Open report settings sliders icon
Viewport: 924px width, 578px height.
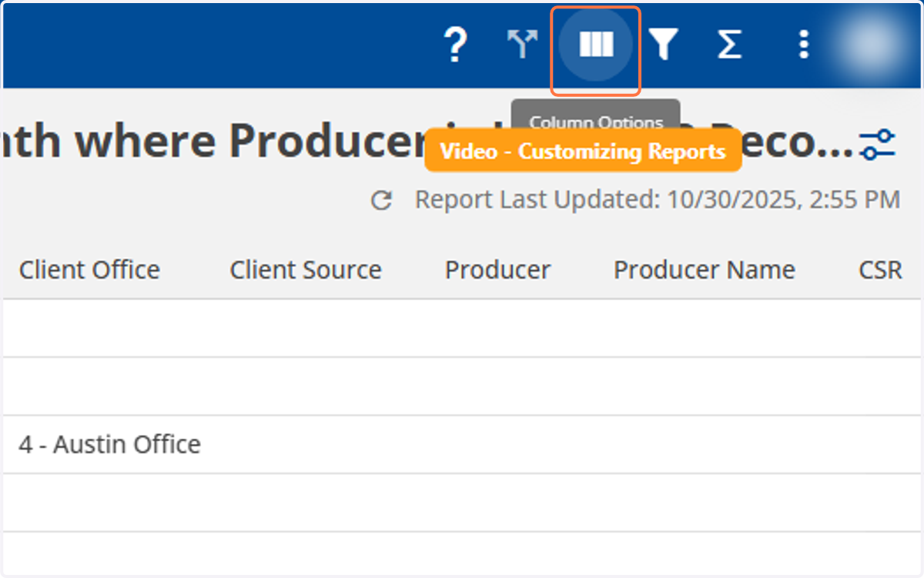click(878, 144)
